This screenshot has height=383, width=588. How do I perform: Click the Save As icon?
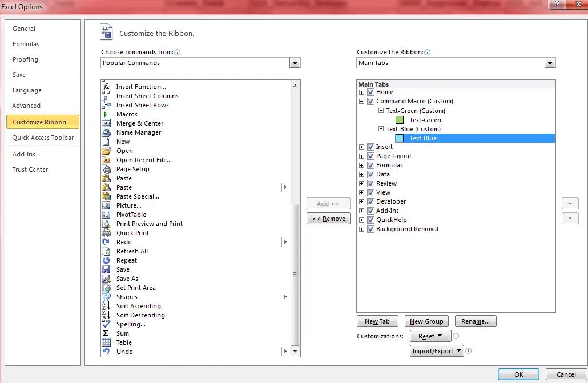point(107,279)
